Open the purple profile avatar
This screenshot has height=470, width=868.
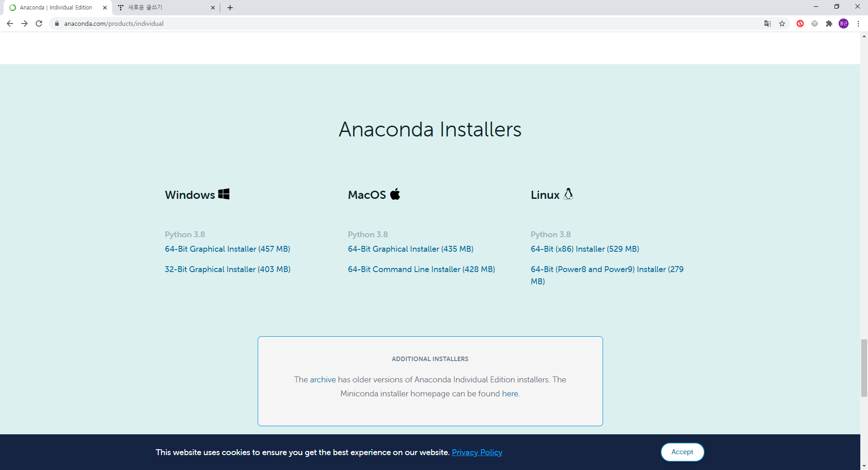[844, 23]
